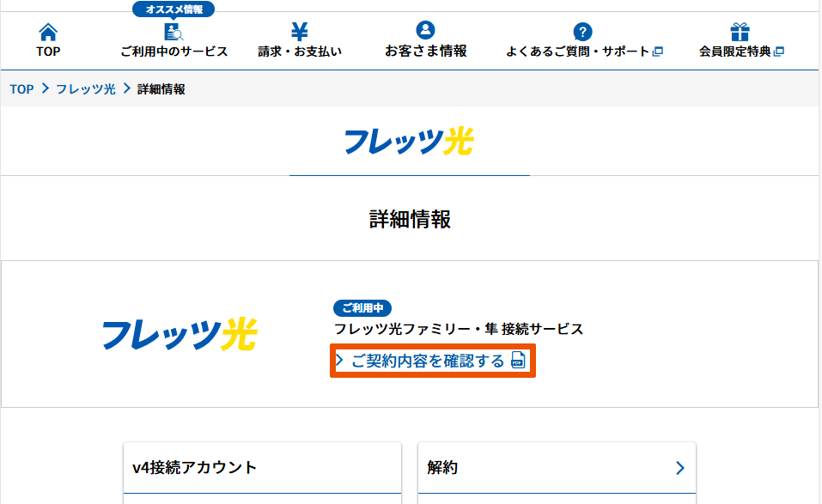The image size is (822, 504).
Task: Click the large フレッツ光 header logo
Action: point(409,141)
